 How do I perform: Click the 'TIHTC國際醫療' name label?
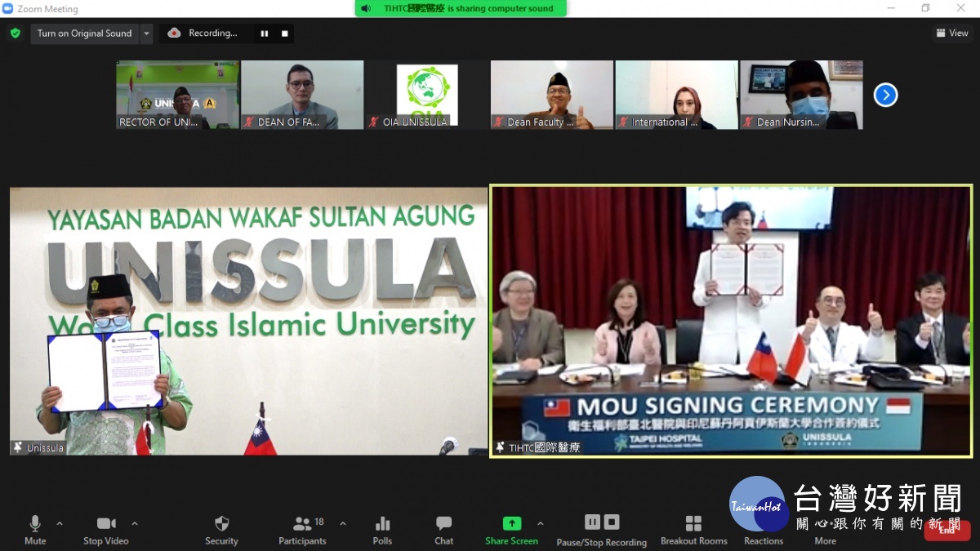(545, 448)
